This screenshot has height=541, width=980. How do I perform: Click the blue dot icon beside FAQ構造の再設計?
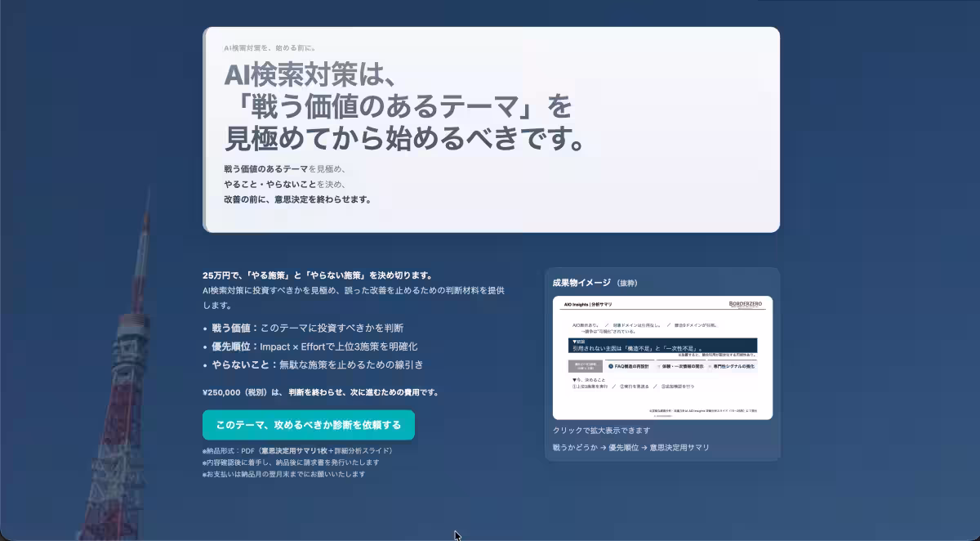pyautogui.click(x=611, y=365)
